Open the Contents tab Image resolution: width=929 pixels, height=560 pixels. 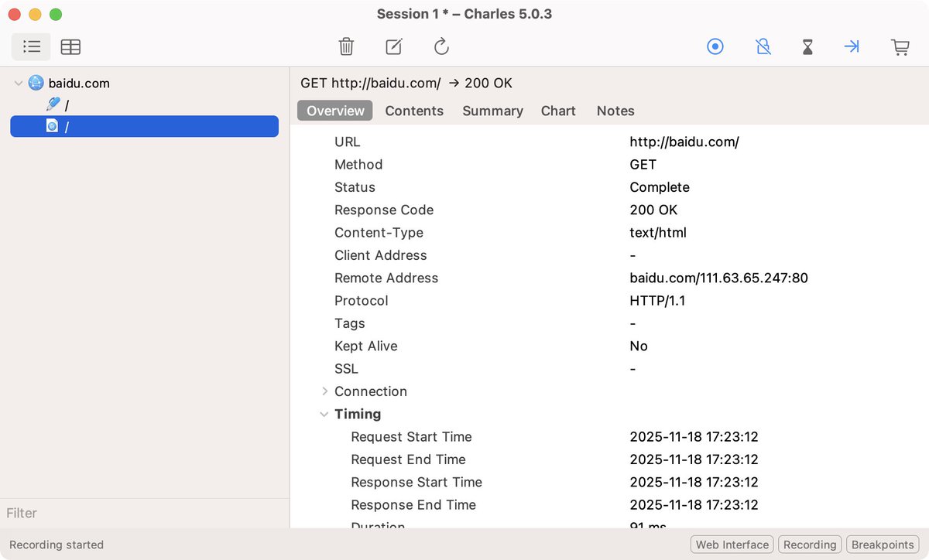click(x=414, y=111)
